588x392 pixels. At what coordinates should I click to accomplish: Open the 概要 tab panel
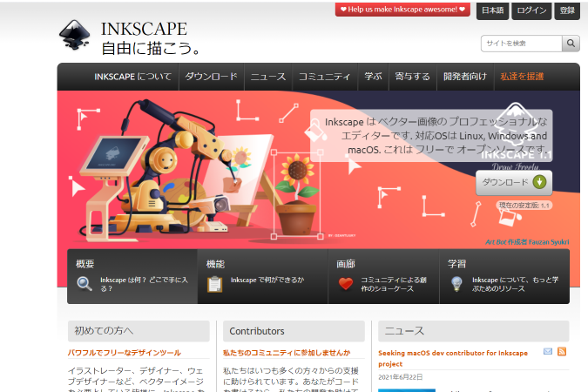tap(132, 276)
